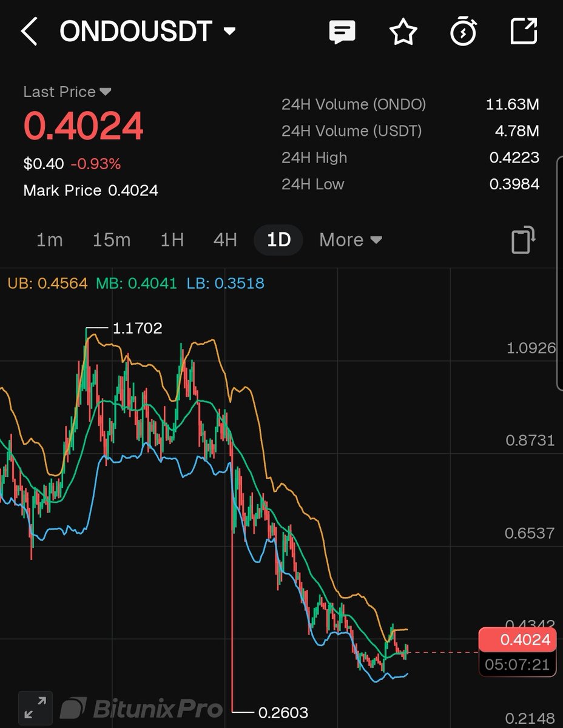Expand the Last Price type dropdown
Viewport: 563px width, 728px height.
(x=106, y=92)
